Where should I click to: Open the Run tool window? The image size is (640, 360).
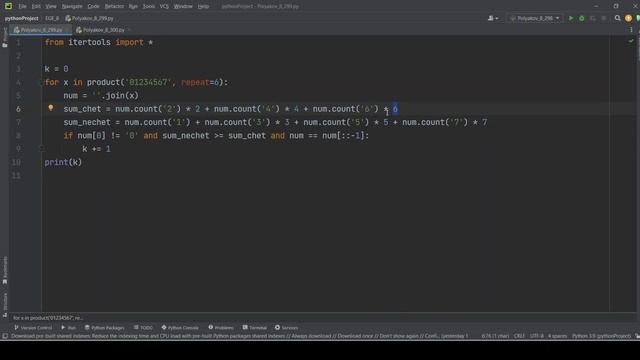69,327
